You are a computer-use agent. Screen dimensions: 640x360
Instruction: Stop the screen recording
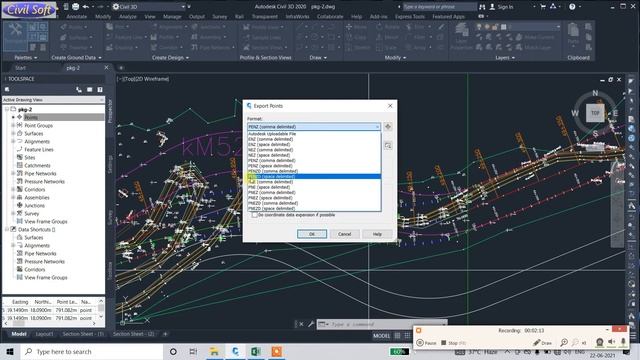pos(453,343)
